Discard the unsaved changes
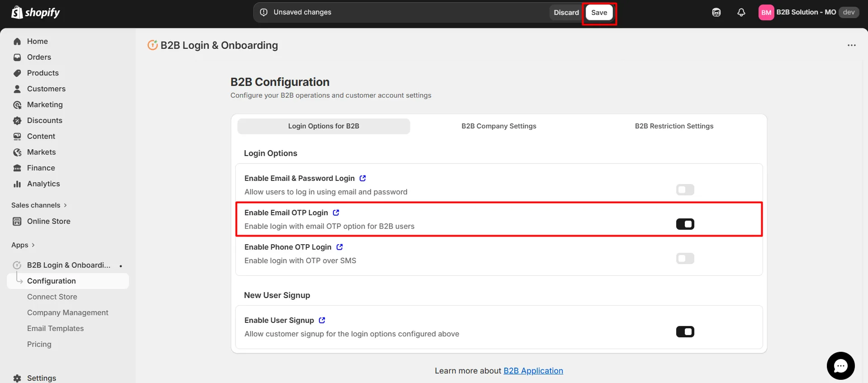This screenshot has height=383, width=868. (x=566, y=13)
